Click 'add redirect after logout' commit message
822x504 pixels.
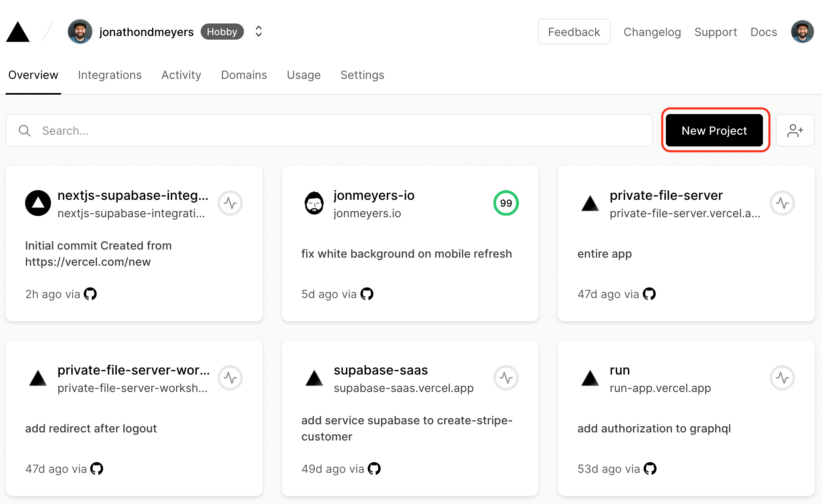pyautogui.click(x=91, y=428)
